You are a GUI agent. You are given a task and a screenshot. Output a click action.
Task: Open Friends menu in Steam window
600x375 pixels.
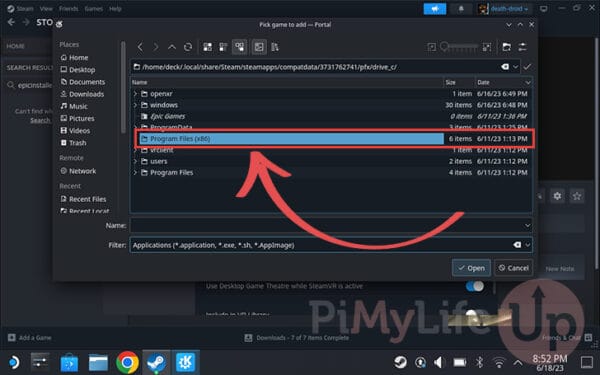(x=68, y=8)
